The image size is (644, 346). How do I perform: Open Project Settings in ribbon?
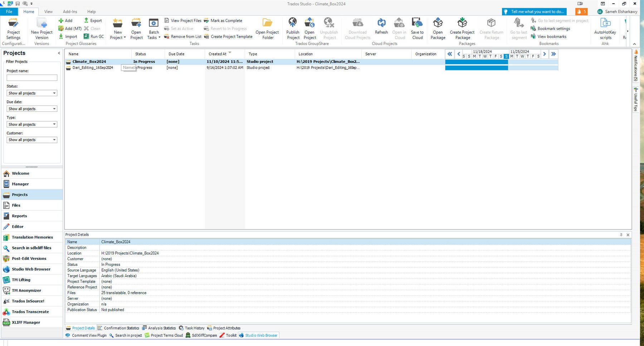tap(13, 29)
